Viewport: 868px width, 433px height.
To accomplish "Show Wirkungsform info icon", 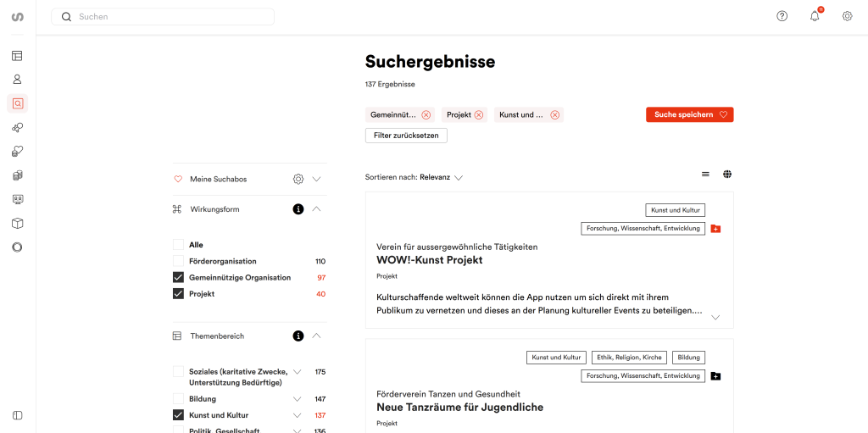I will coord(298,209).
